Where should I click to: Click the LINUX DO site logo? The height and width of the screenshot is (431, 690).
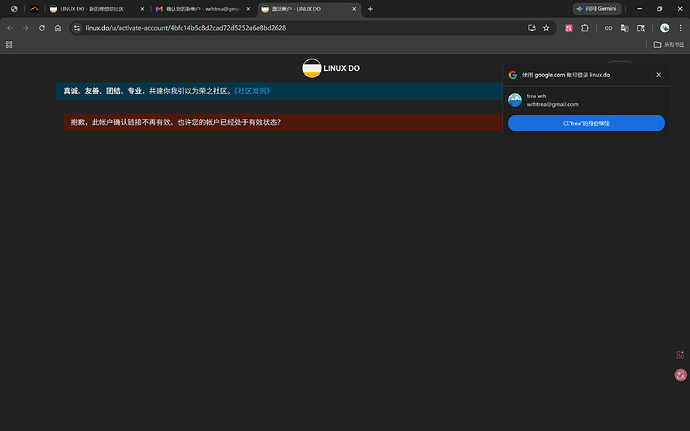[x=331, y=68]
